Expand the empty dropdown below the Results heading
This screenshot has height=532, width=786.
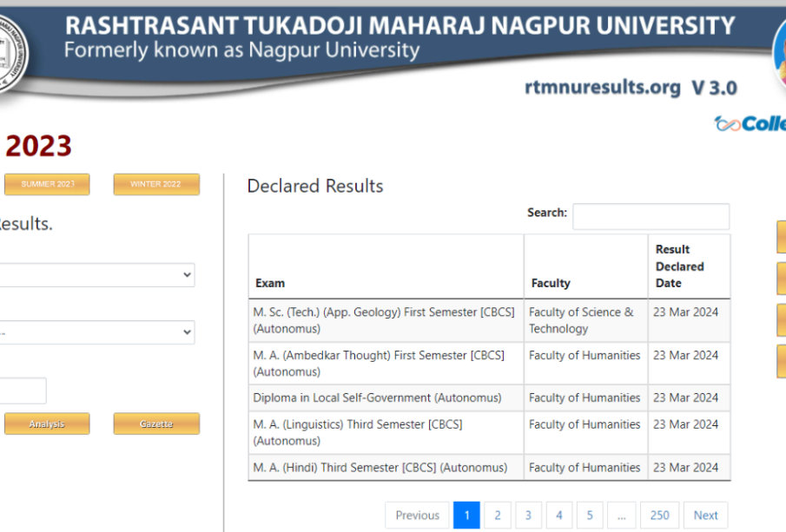97,275
